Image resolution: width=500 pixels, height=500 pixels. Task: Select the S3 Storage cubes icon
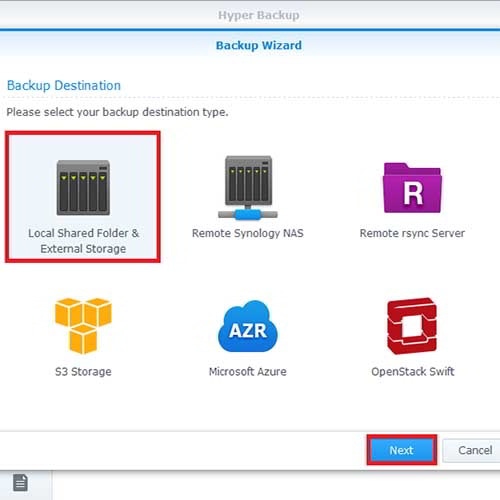coord(83,326)
